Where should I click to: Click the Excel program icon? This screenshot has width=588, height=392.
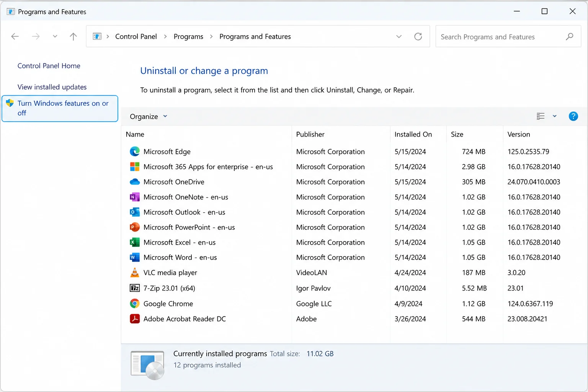point(135,242)
